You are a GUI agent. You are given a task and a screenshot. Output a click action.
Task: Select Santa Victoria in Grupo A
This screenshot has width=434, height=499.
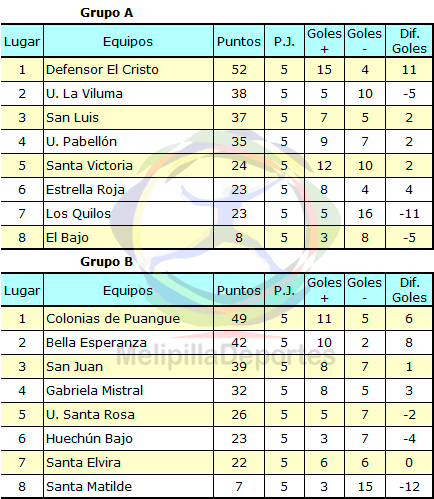89,165
